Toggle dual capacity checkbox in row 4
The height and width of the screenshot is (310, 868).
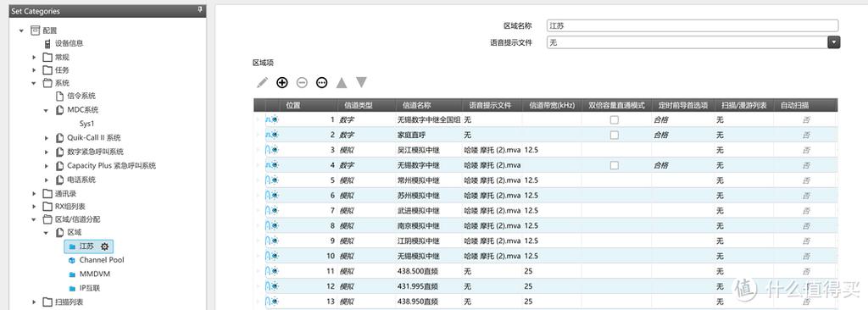tap(615, 165)
